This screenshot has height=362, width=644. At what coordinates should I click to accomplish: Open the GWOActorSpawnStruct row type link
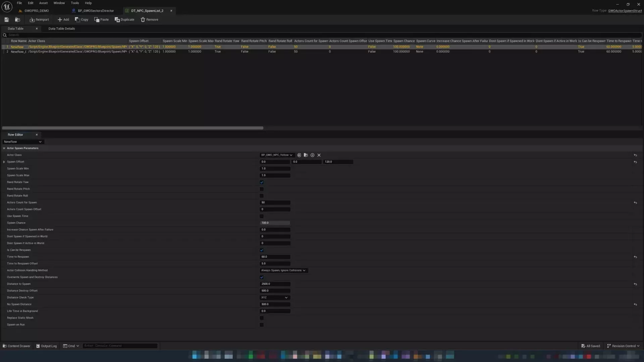pyautogui.click(x=625, y=11)
